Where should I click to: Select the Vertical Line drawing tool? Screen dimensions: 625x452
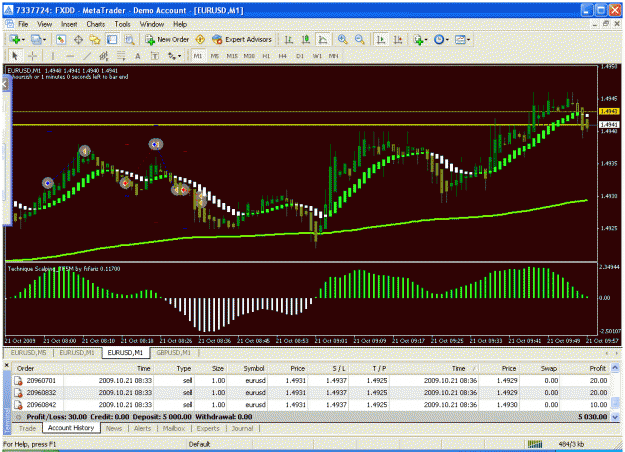click(53, 56)
